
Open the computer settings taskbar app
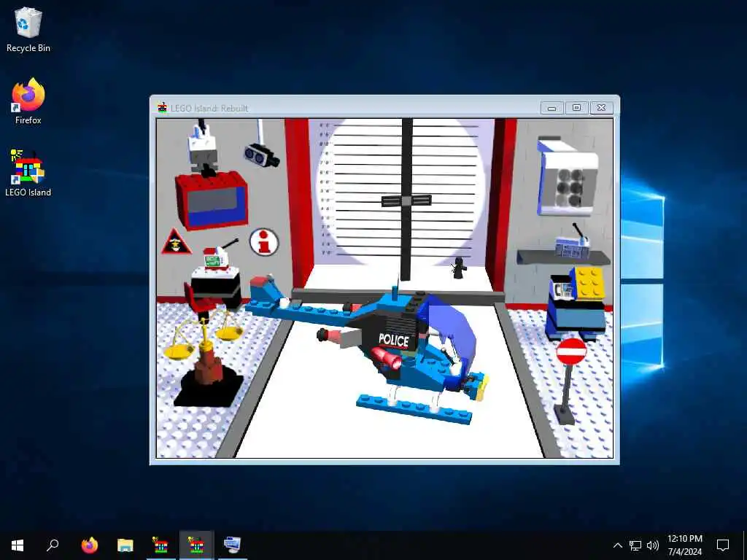(232, 545)
